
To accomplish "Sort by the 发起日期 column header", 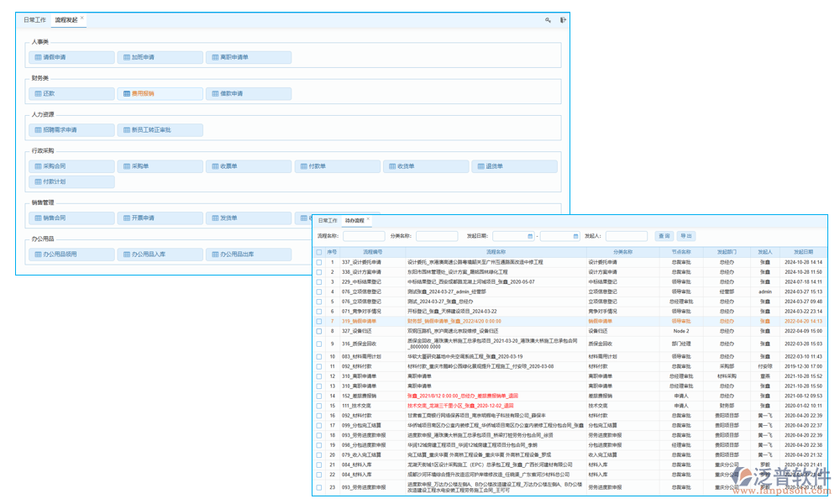I will pyautogui.click(x=803, y=252).
